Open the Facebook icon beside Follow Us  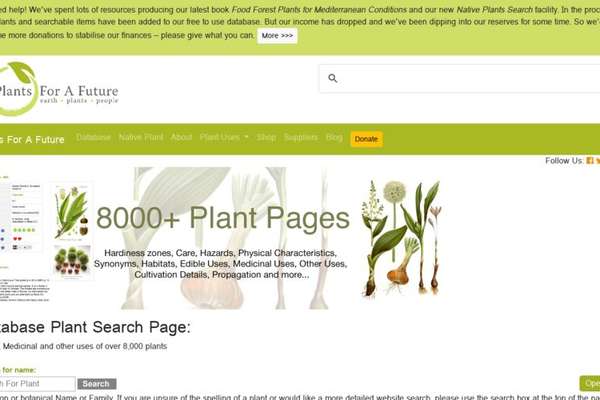click(x=590, y=161)
